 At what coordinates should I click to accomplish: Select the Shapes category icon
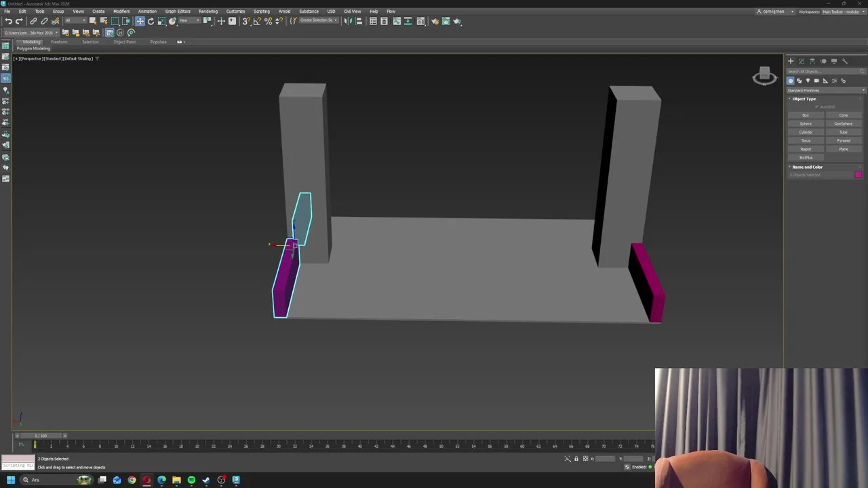coord(799,81)
